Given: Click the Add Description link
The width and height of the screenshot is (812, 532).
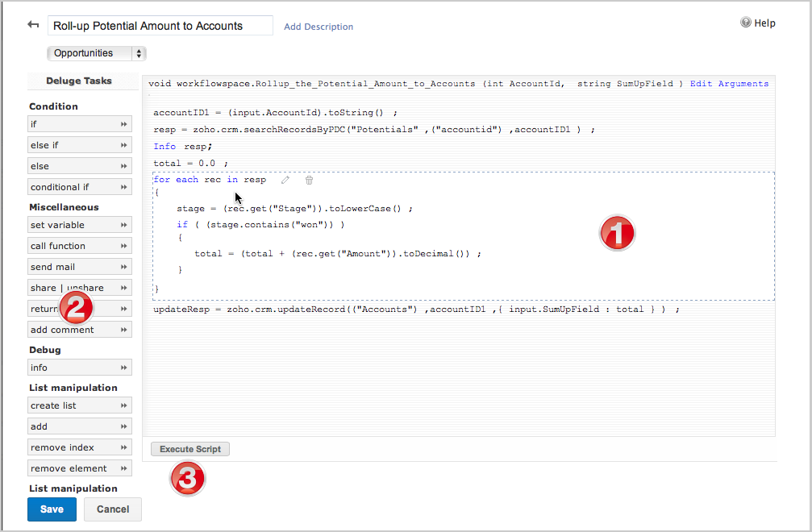Looking at the screenshot, I should click(319, 27).
